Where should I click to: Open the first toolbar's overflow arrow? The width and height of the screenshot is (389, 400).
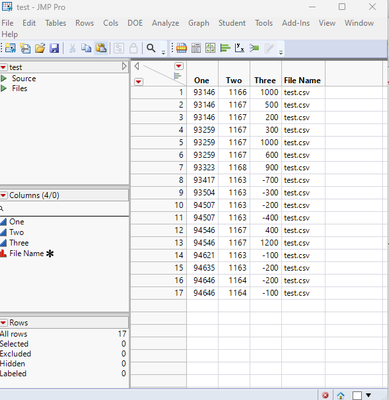[163, 52]
